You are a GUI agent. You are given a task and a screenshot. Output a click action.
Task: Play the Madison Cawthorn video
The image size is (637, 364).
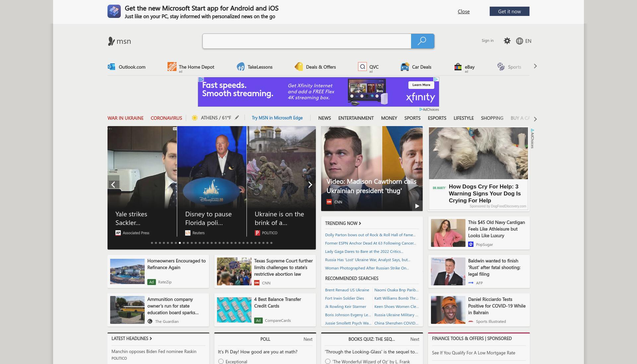tap(417, 206)
